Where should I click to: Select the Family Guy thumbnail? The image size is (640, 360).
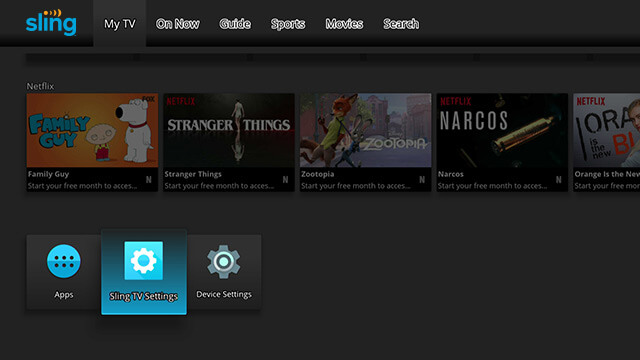coord(92,130)
